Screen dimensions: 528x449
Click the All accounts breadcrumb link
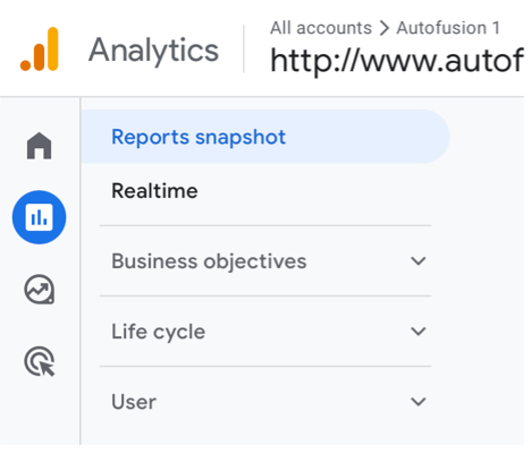[321, 28]
